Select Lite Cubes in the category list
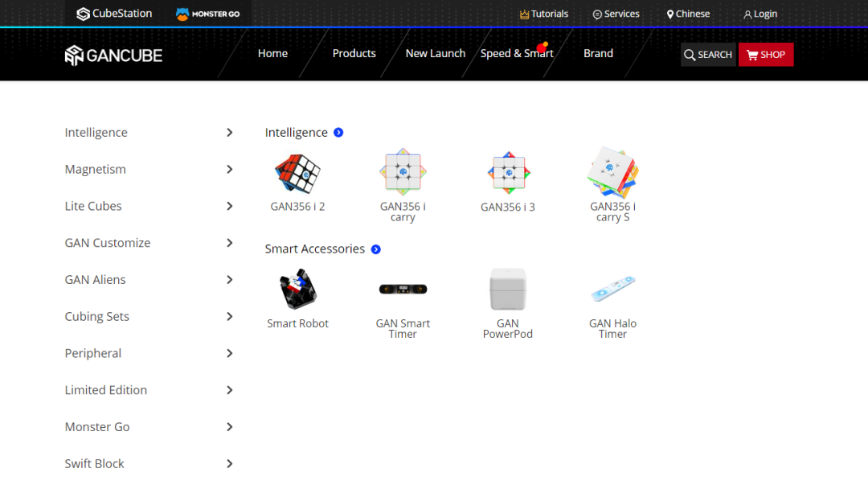Viewport: 868px width, 485px height. [x=93, y=206]
